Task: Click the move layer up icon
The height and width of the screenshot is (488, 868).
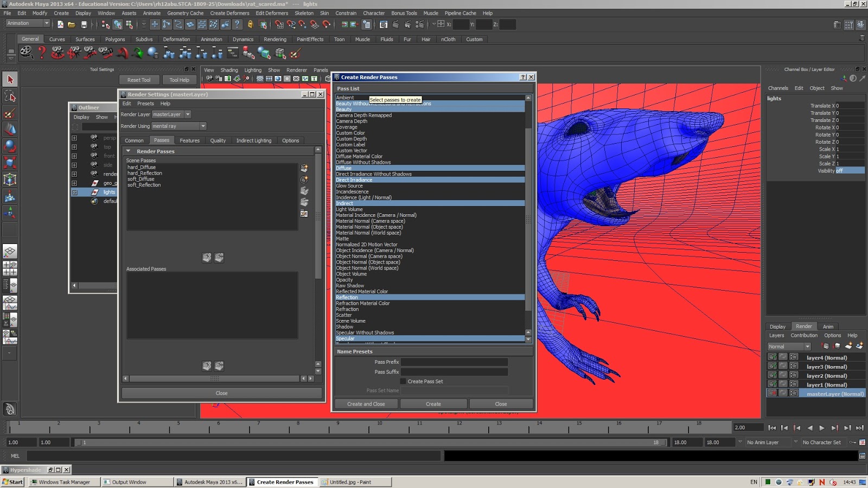Action: [825, 346]
